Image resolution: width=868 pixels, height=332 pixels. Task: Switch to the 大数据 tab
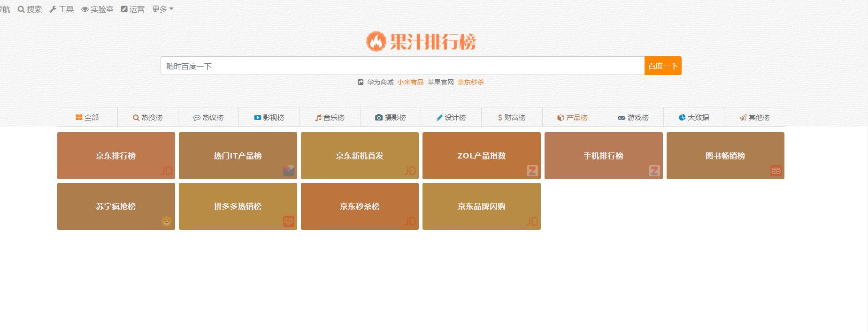(x=694, y=117)
